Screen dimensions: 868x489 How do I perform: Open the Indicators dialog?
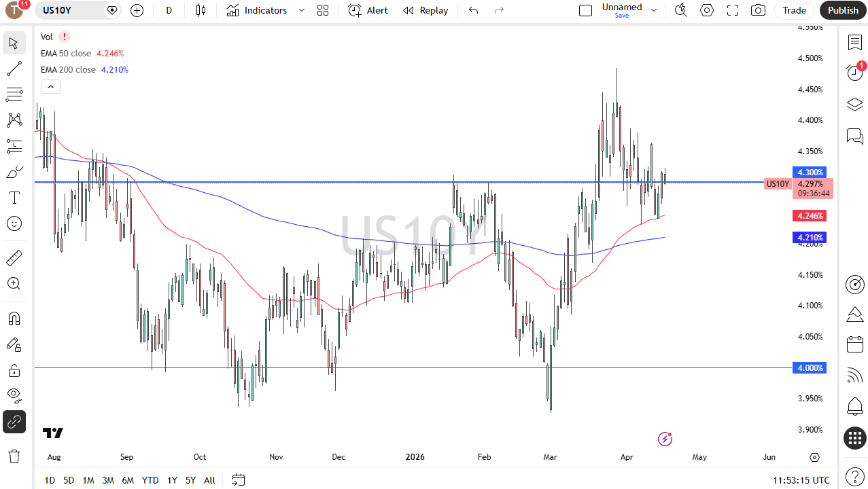(257, 10)
